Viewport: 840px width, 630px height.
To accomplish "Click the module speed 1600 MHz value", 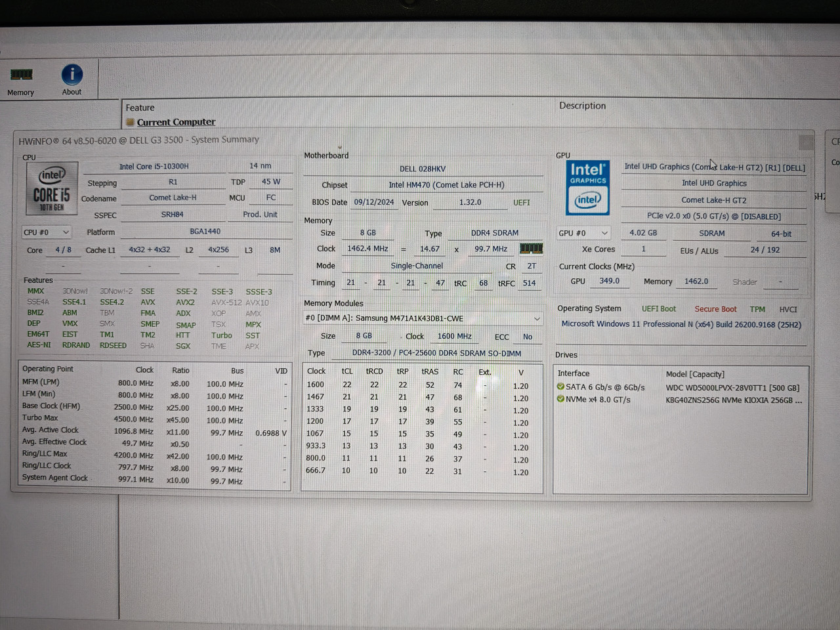I will [455, 336].
